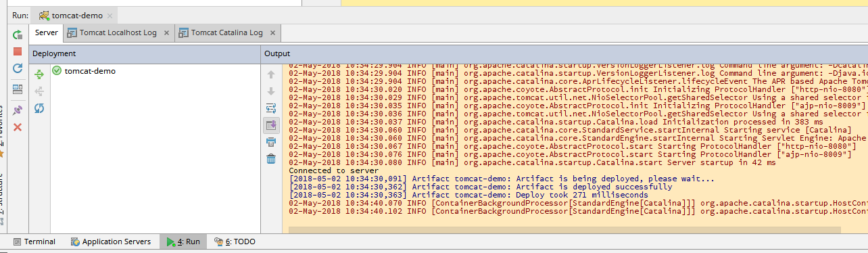Click the icon on Tomcat Localhost Log tab
The width and height of the screenshot is (868, 253).
click(72, 32)
